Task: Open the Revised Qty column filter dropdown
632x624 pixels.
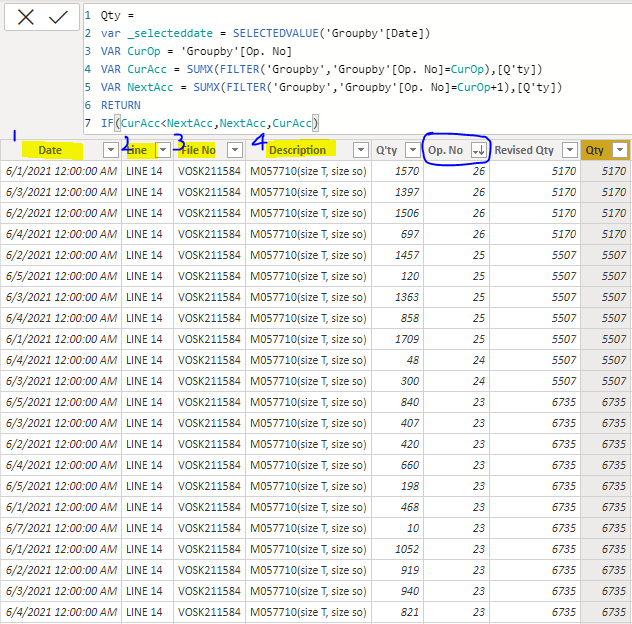Action: pyautogui.click(x=570, y=150)
